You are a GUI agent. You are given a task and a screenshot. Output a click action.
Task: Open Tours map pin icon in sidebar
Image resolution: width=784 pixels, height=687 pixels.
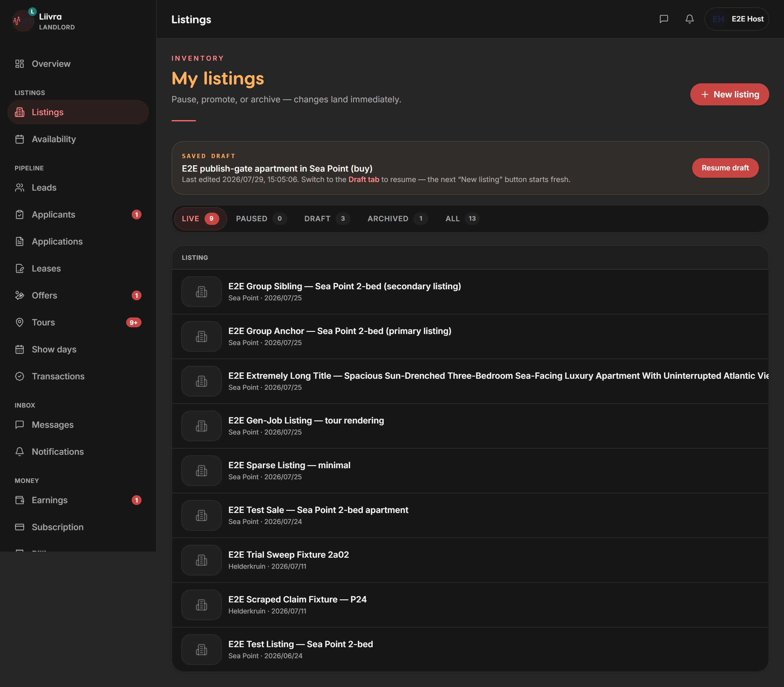20,322
